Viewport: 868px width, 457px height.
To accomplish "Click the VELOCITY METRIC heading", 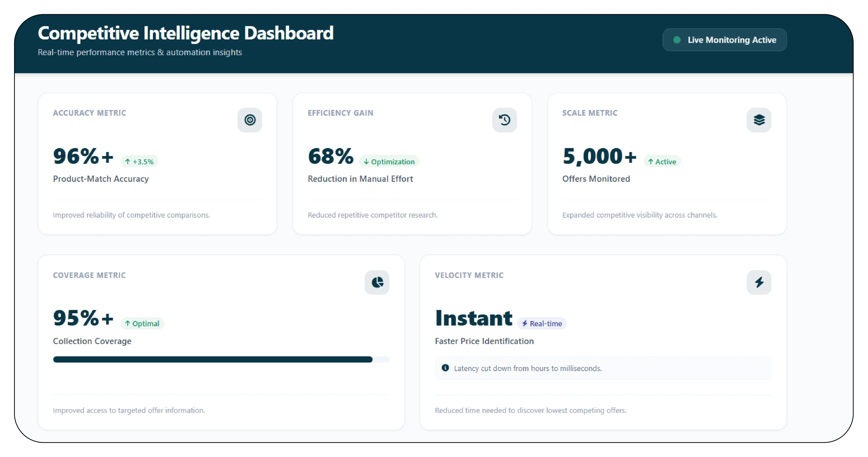I will (x=469, y=276).
